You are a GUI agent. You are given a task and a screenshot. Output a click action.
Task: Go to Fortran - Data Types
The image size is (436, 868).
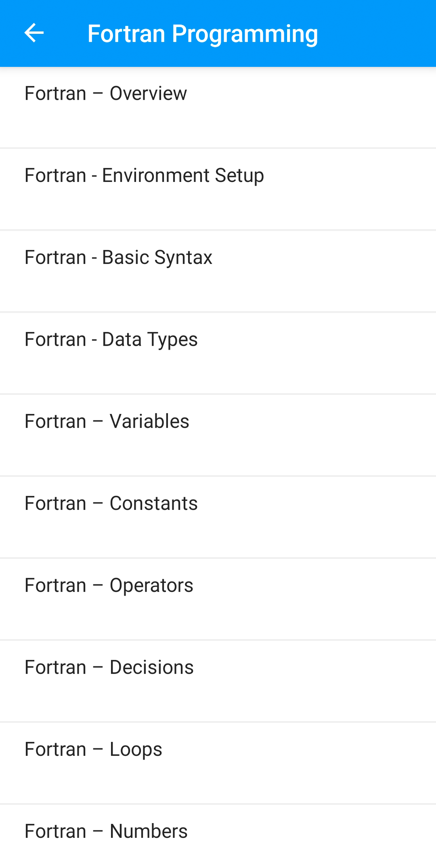[x=111, y=339]
